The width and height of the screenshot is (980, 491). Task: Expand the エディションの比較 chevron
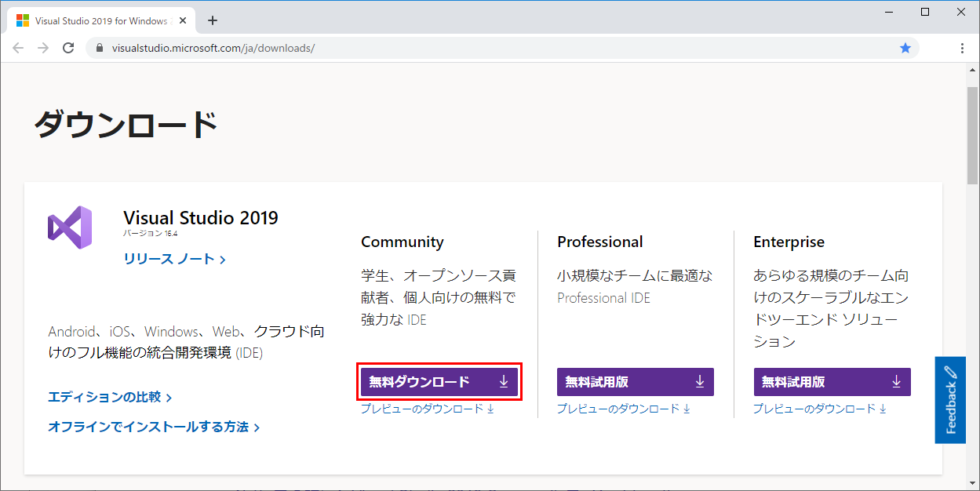click(x=169, y=398)
